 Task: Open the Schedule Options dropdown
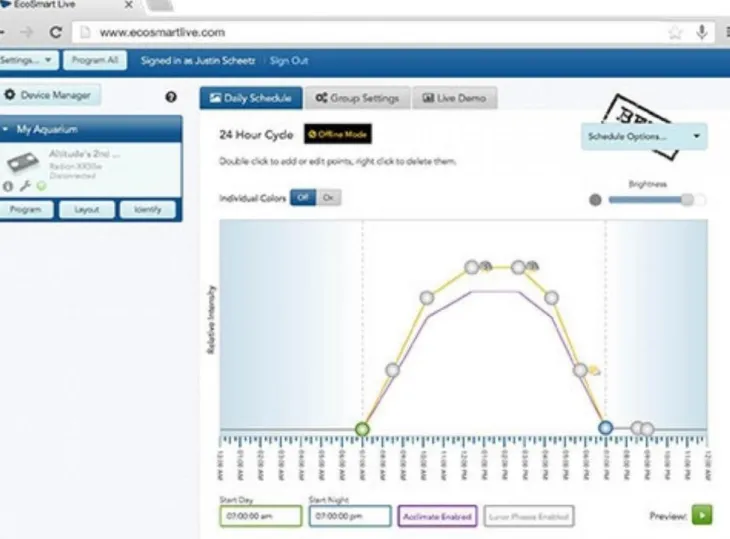pos(644,136)
